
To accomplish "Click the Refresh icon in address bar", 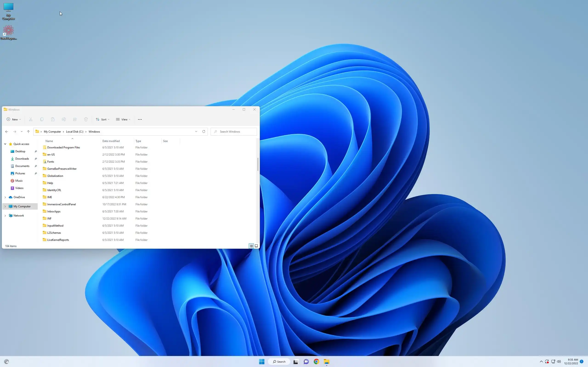I will click(204, 132).
